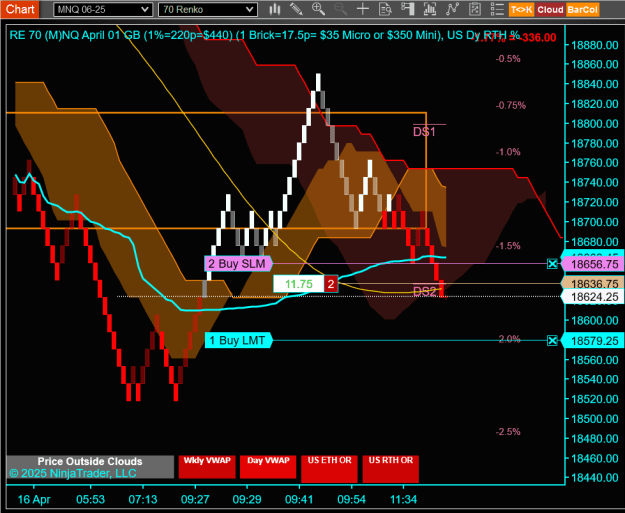Click the © 2025 NinjaTrader, LLC text
The width and height of the screenshot is (625, 513).
(73, 473)
